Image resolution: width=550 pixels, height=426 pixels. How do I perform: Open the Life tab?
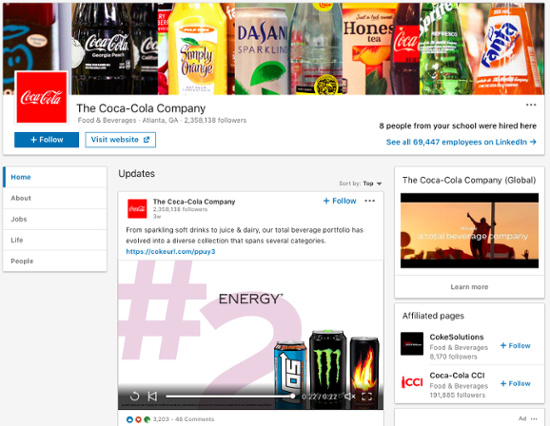coord(55,240)
